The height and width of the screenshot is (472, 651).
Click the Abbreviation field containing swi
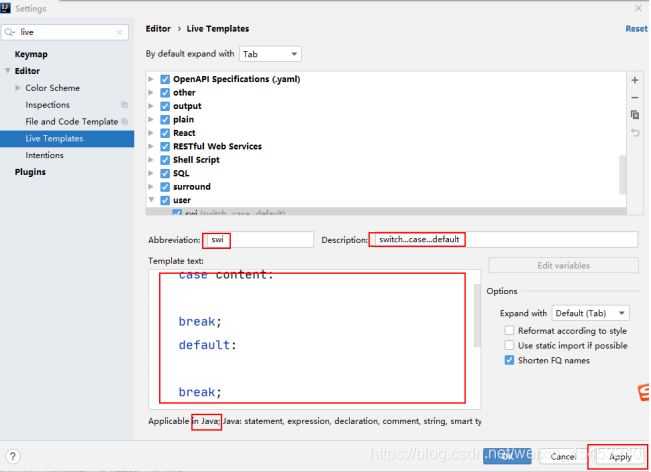pyautogui.click(x=258, y=240)
